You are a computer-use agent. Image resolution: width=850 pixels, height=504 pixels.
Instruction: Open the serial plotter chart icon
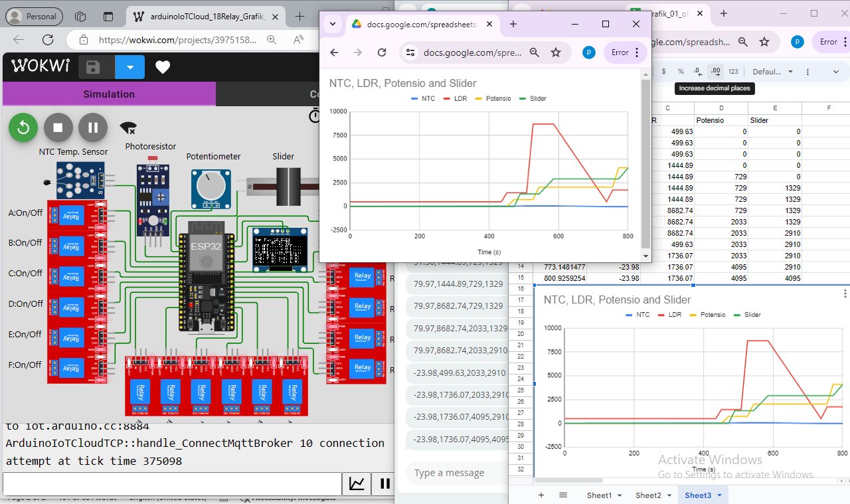tap(357, 483)
